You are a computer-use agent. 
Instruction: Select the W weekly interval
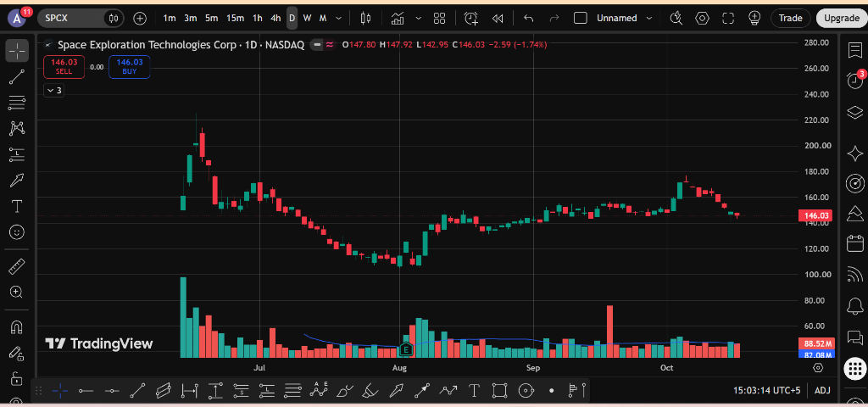tap(307, 19)
